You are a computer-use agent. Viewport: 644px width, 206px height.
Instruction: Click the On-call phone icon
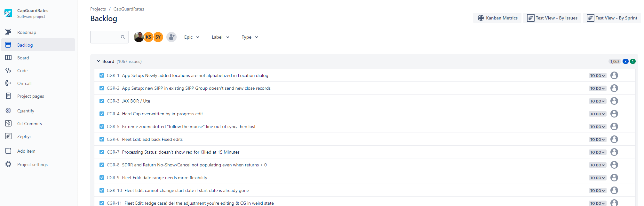(x=8, y=83)
